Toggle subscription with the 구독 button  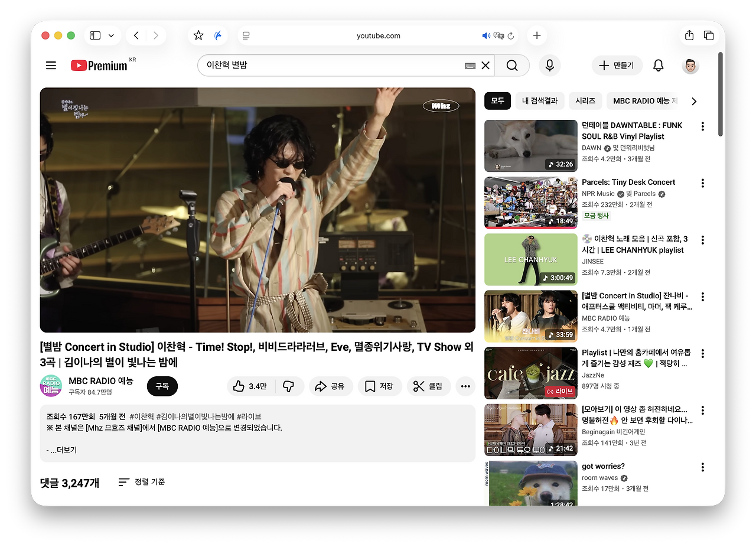(x=162, y=386)
